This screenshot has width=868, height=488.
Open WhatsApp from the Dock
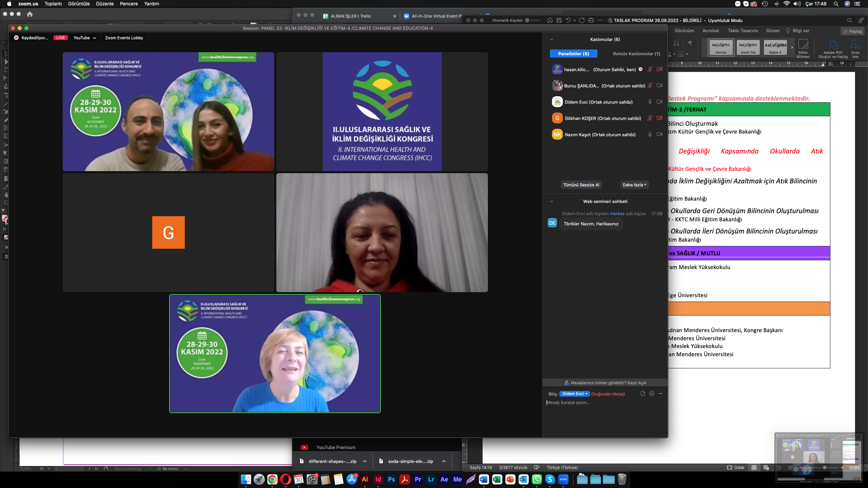tap(537, 479)
